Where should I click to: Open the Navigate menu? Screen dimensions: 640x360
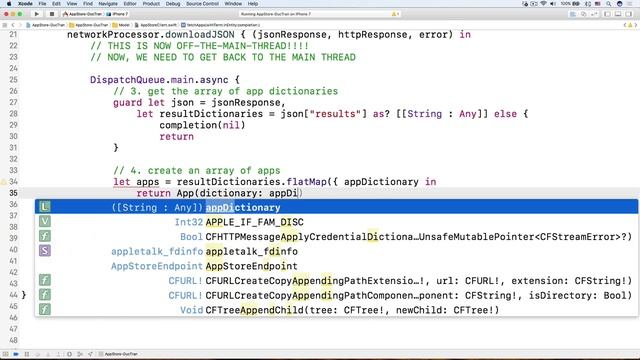pos(108,4)
